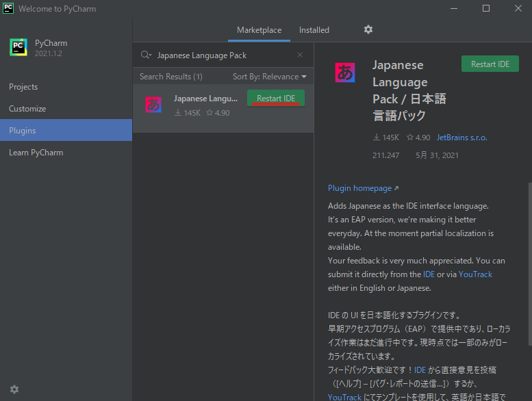Maximize the Welcome to PyCharm window
This screenshot has width=532, height=401.
click(x=486, y=8)
